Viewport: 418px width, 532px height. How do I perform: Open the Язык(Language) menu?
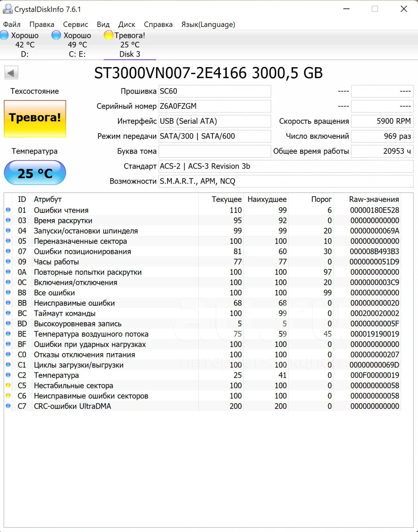(x=208, y=24)
